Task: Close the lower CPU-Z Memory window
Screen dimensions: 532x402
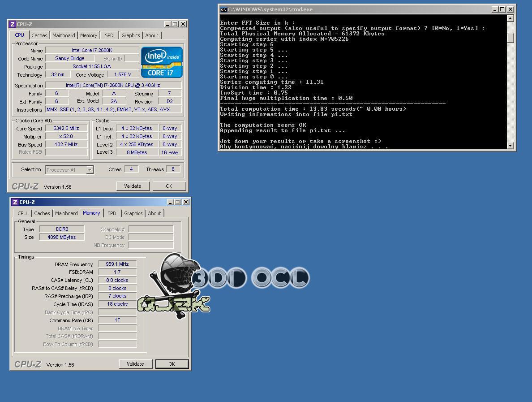Action: pos(185,202)
